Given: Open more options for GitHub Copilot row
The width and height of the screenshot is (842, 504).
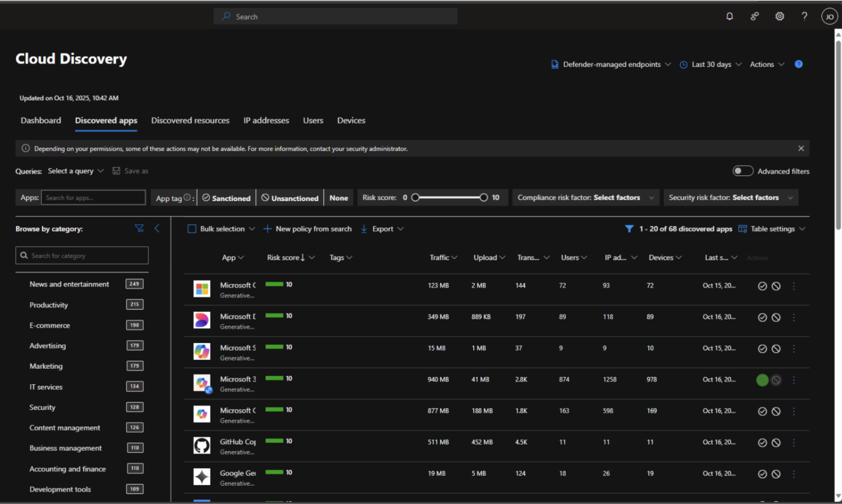Looking at the screenshot, I should point(794,443).
